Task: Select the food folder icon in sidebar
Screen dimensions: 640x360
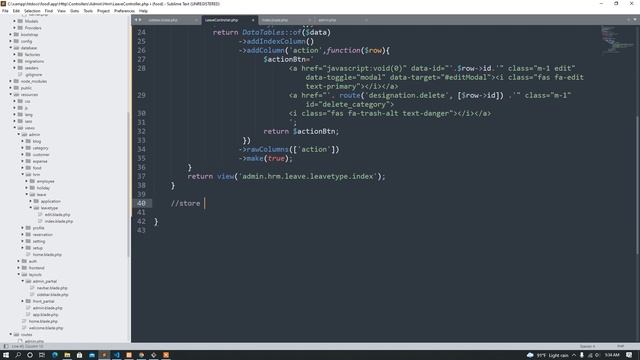Action: pyautogui.click(x=28, y=168)
